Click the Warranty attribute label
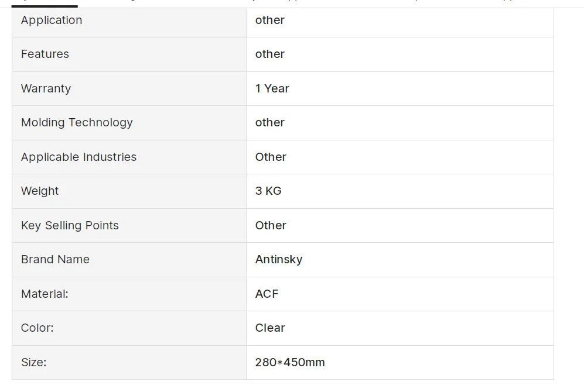Viewport: 584px width, 392px height. 46,88
